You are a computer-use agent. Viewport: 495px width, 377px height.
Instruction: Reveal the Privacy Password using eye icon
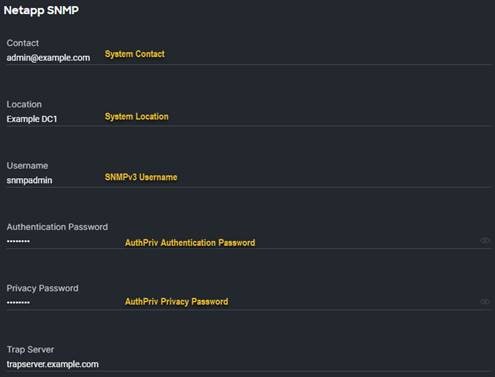pyautogui.click(x=485, y=302)
